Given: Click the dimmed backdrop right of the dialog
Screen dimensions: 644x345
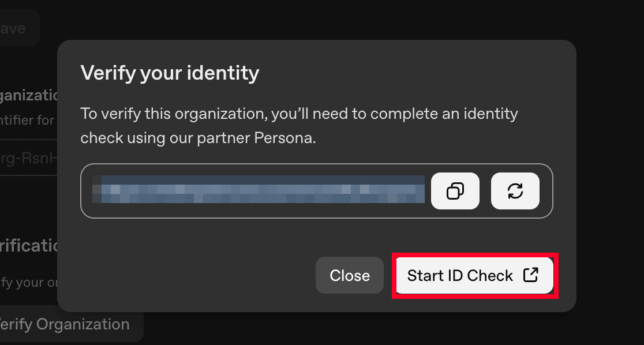Looking at the screenshot, I should point(611,173).
